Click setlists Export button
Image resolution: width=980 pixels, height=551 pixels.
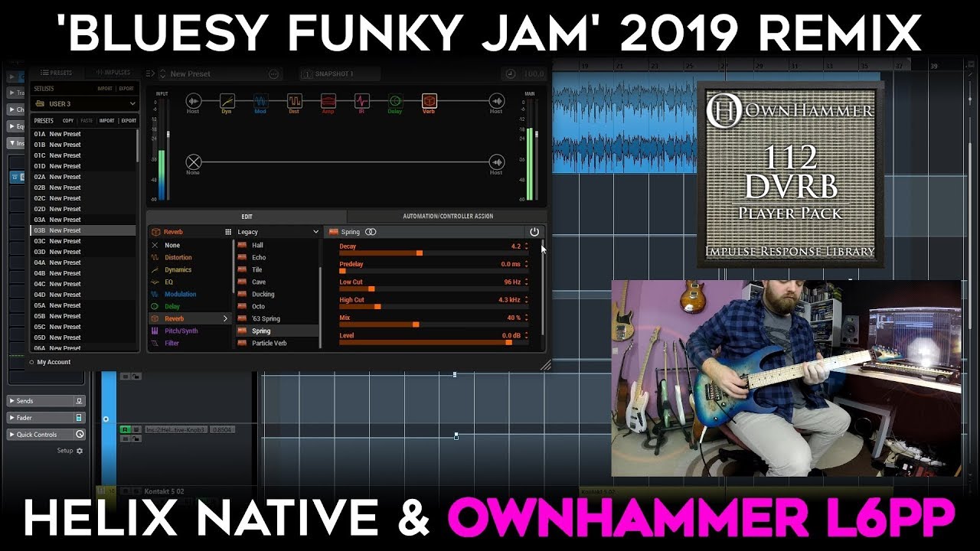[x=126, y=89]
